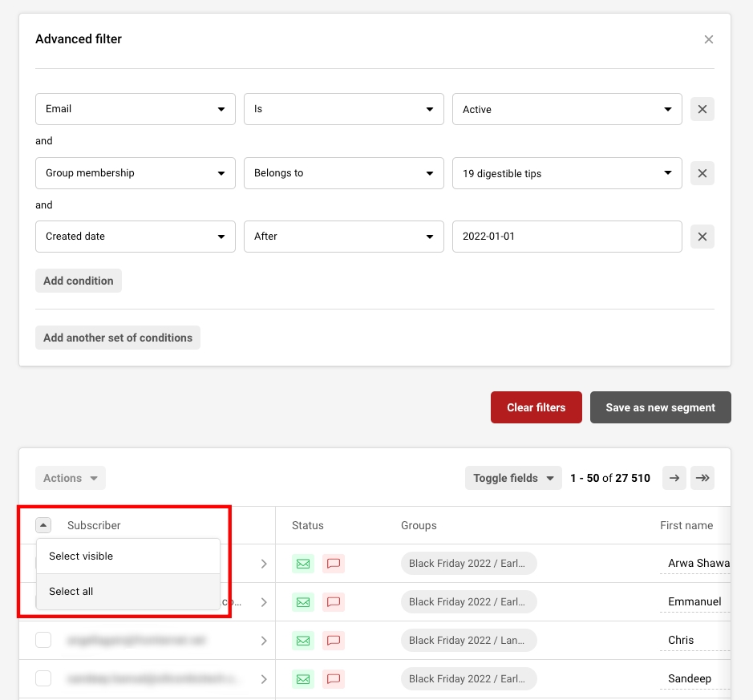Click the 2022-01-01 date input field
The height and width of the screenshot is (700, 753).
point(566,237)
